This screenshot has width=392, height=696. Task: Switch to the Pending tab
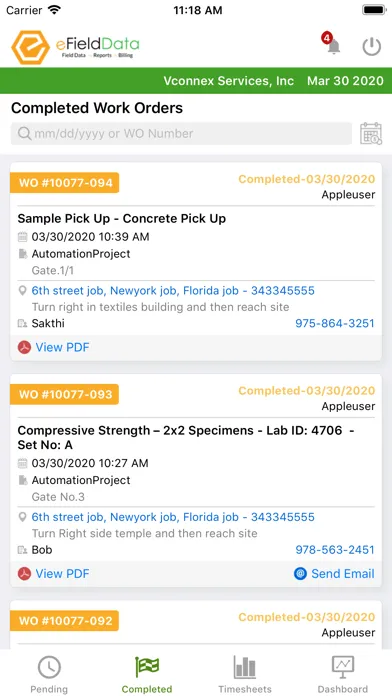pos(49,674)
